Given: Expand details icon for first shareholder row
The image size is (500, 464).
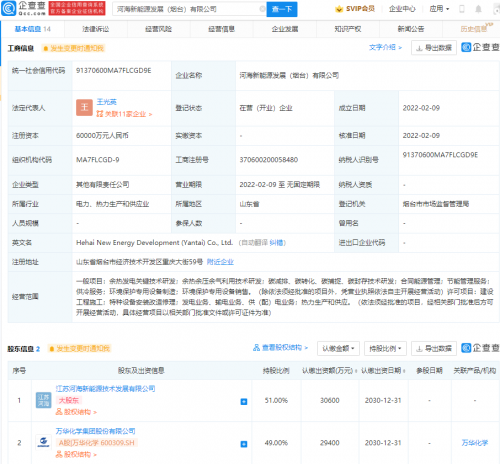Looking at the screenshot, I should pyautogui.click(x=244, y=402).
